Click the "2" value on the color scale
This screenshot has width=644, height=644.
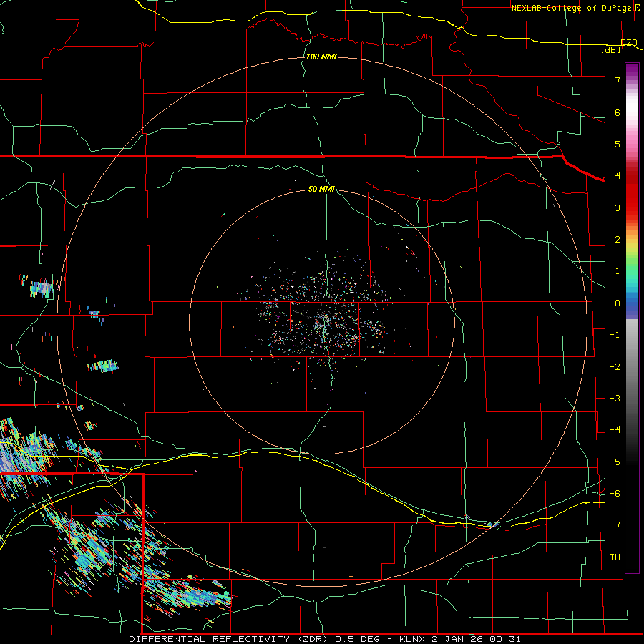[x=618, y=240]
